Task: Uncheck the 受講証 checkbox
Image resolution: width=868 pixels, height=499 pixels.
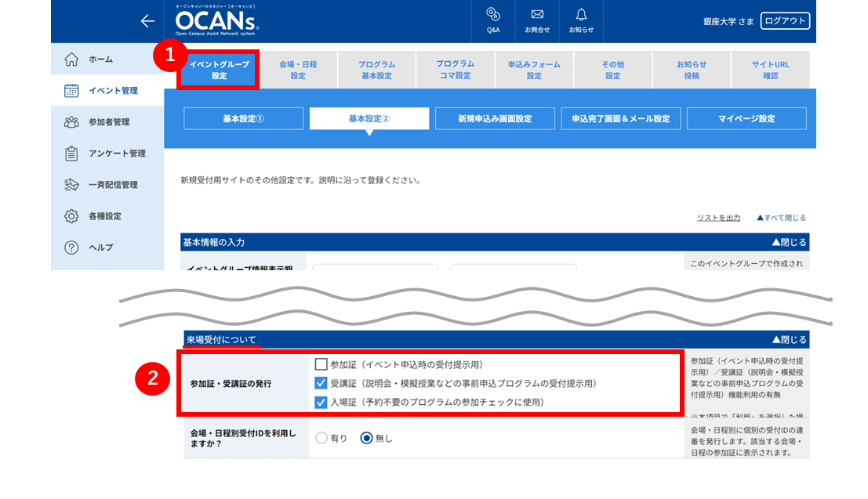Action: pos(321,383)
